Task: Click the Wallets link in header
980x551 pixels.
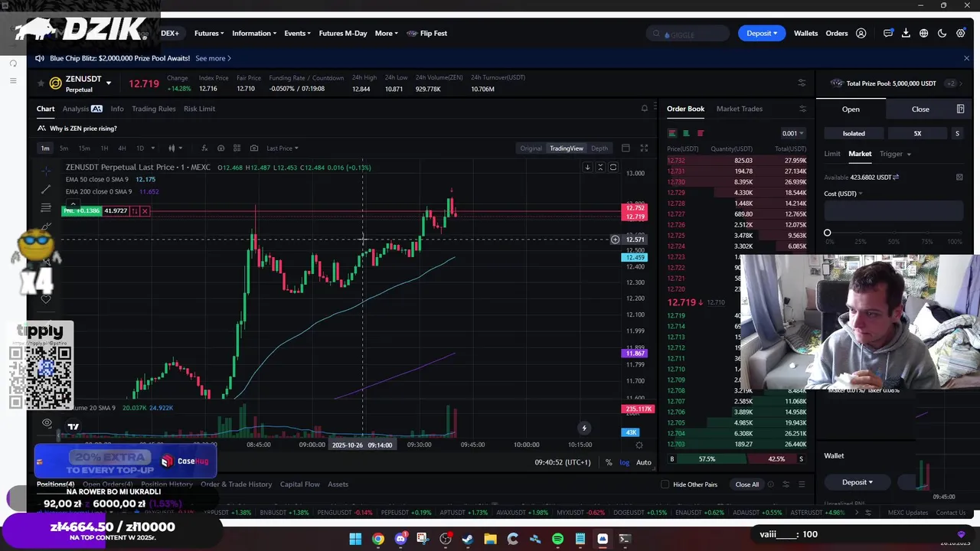Action: 805,34
